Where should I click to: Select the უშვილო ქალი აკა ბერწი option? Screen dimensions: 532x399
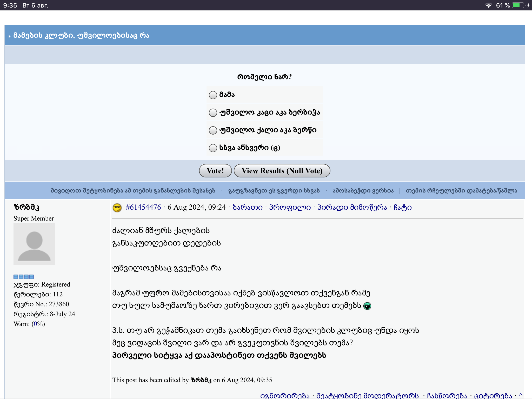pyautogui.click(x=213, y=130)
